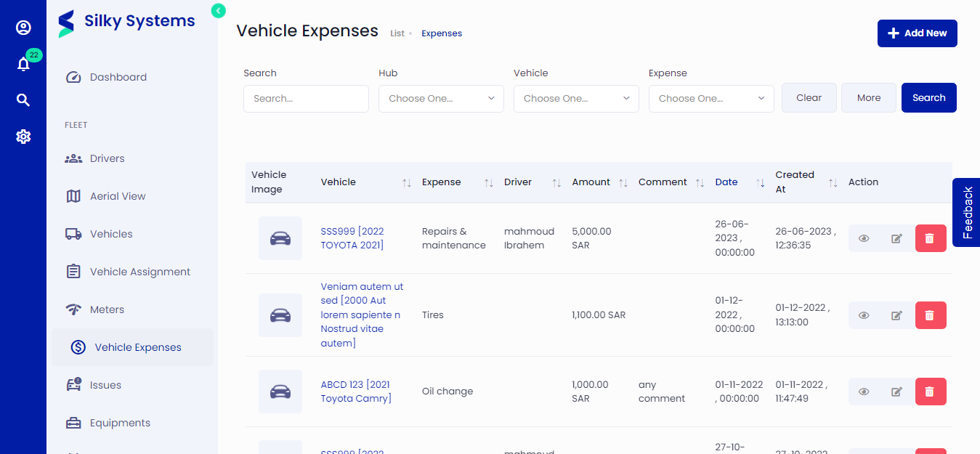View the SSS999 expense using the eye icon
The width and height of the screenshot is (980, 454).
tap(864, 238)
